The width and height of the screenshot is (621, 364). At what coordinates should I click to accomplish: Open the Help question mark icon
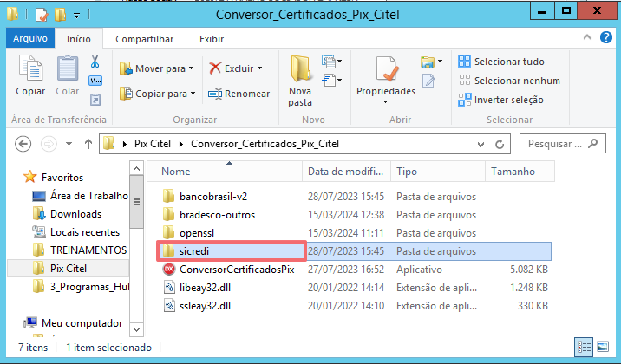coord(606,37)
